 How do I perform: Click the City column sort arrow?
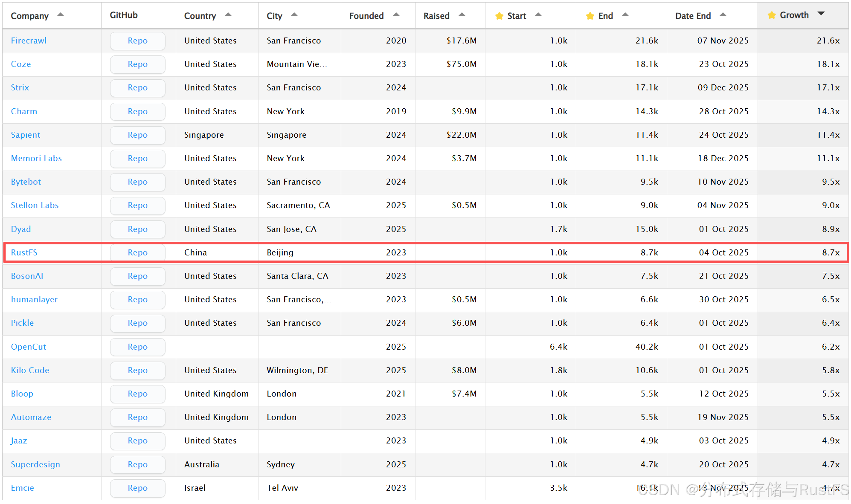[294, 15]
